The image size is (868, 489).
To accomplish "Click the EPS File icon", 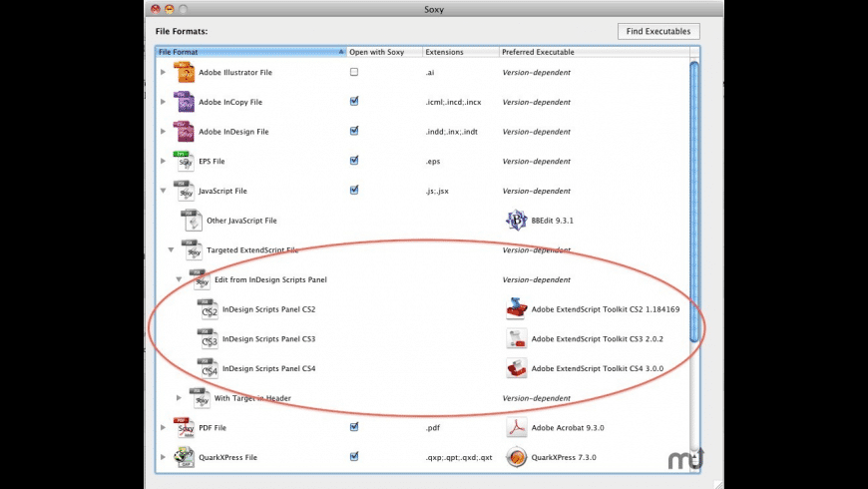I will tap(184, 161).
